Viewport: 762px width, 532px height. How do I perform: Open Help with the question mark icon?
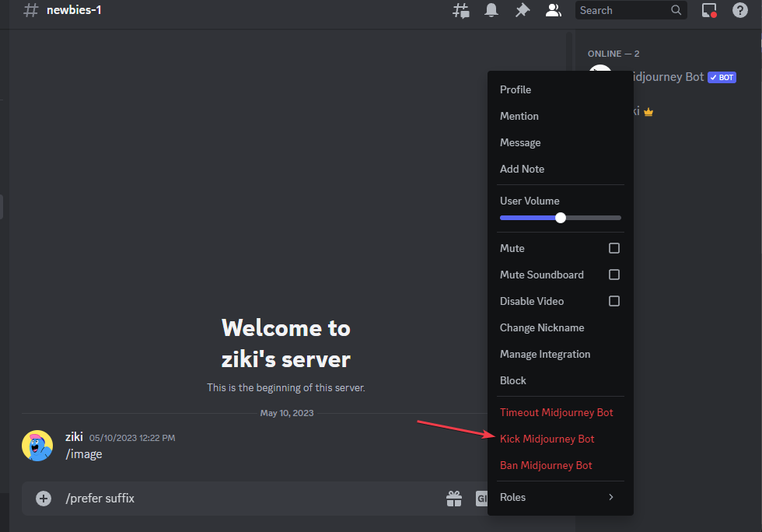[739, 10]
